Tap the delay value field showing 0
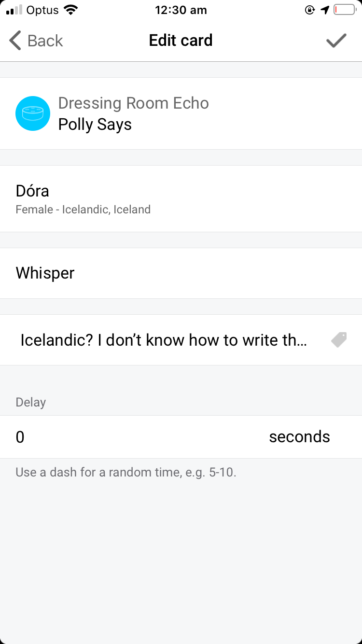 pyautogui.click(x=97, y=437)
